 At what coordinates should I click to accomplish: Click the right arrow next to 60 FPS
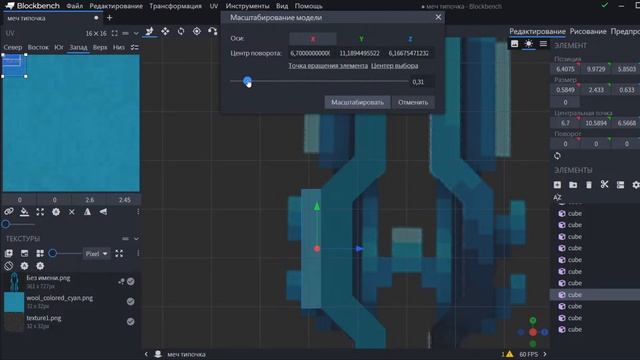[x=545, y=354]
